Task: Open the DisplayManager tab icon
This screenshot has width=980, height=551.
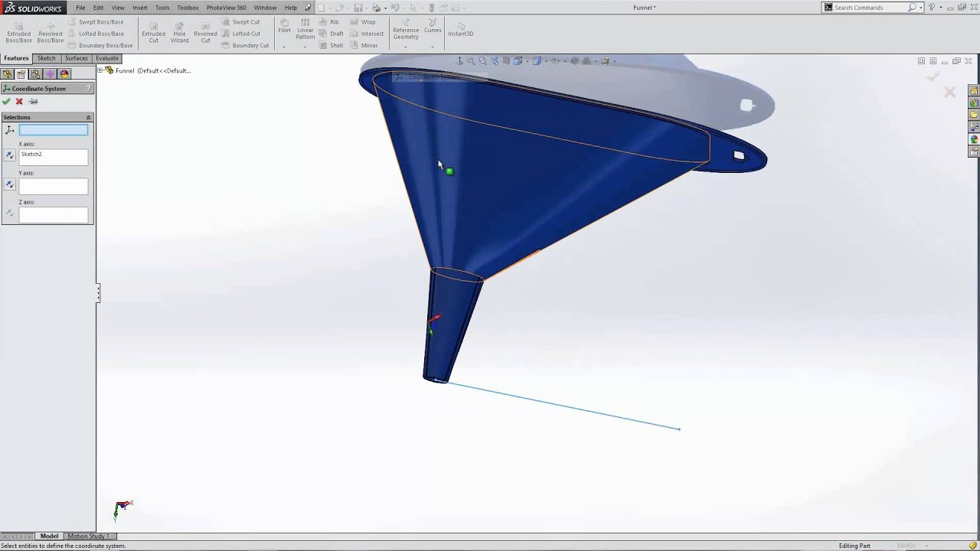Action: click(64, 74)
